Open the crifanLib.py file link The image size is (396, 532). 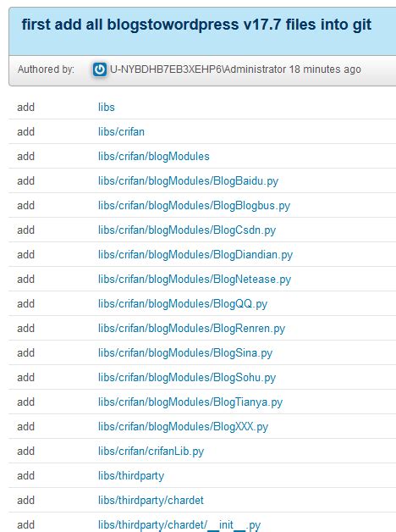click(151, 452)
